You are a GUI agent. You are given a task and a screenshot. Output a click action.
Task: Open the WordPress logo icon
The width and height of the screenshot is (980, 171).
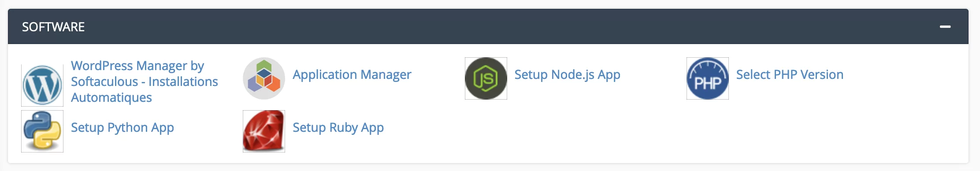coord(42,85)
